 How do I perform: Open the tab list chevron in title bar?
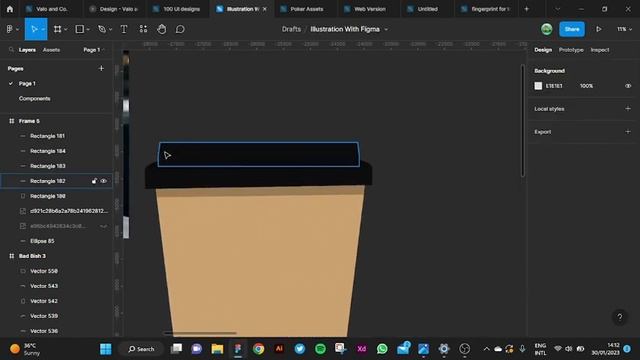pos(558,9)
